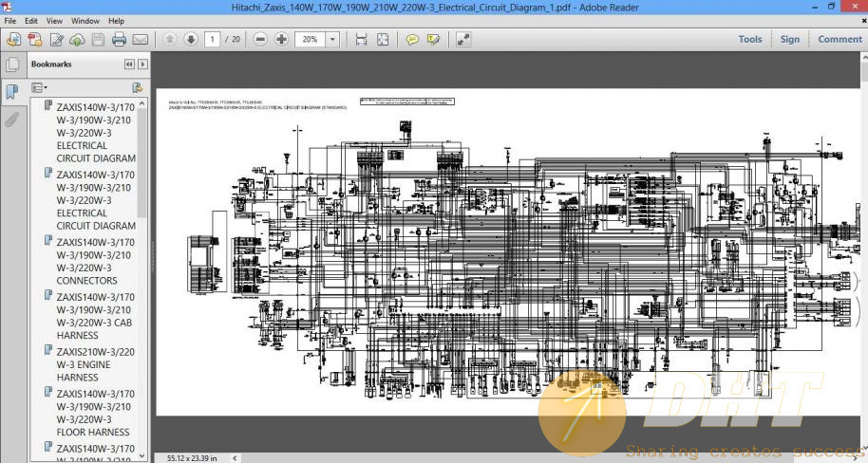
Task: Click the Zoom out minus button
Action: pyautogui.click(x=260, y=39)
